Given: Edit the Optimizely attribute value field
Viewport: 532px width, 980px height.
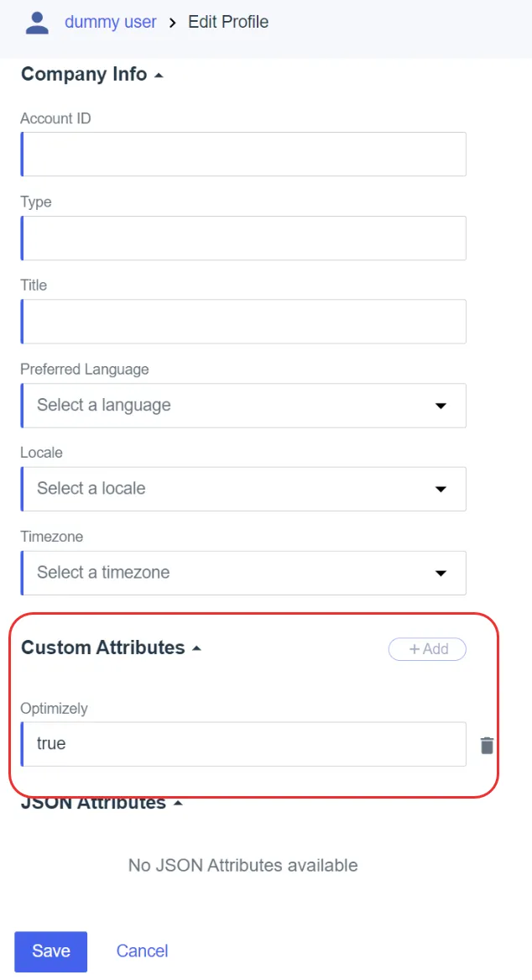Looking at the screenshot, I should tap(243, 744).
